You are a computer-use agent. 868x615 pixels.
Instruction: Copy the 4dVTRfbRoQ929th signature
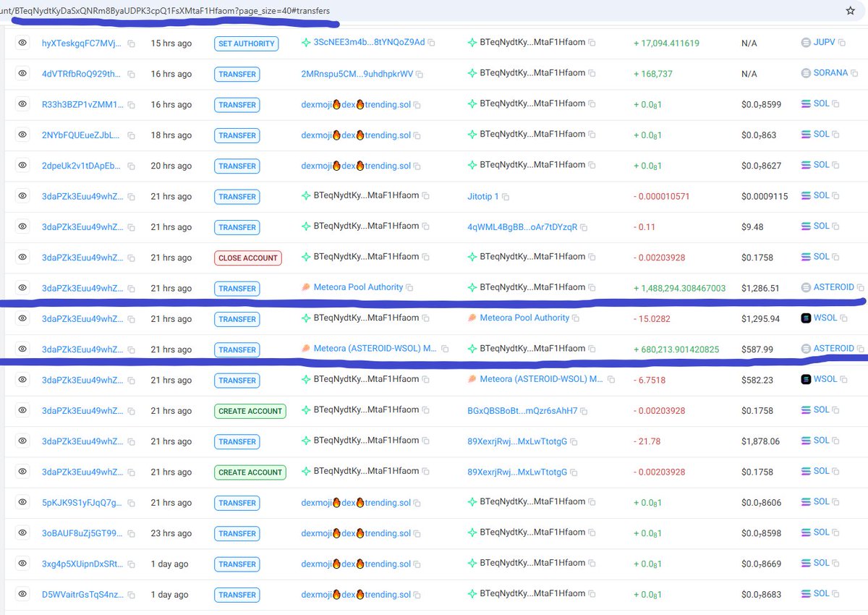131,75
